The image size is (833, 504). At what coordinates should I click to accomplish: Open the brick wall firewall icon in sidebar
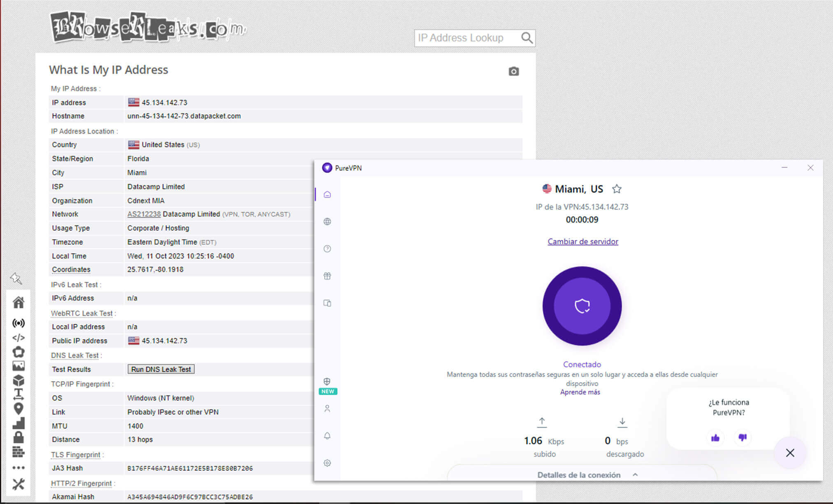[x=19, y=452]
